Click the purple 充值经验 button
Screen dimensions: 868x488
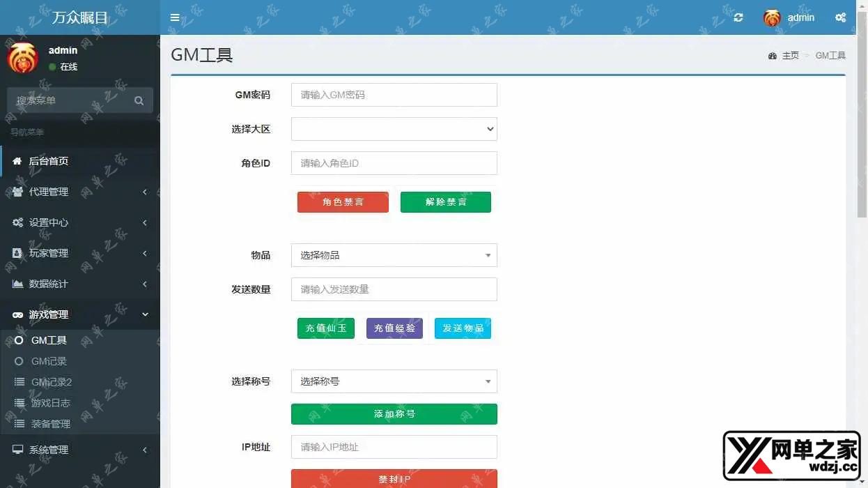pos(394,328)
